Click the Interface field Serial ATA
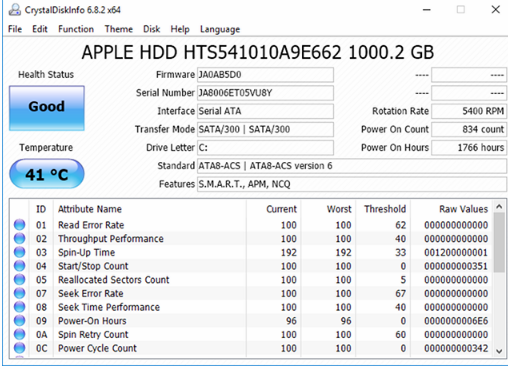Viewport: 508px width, 369px height. coord(265,111)
